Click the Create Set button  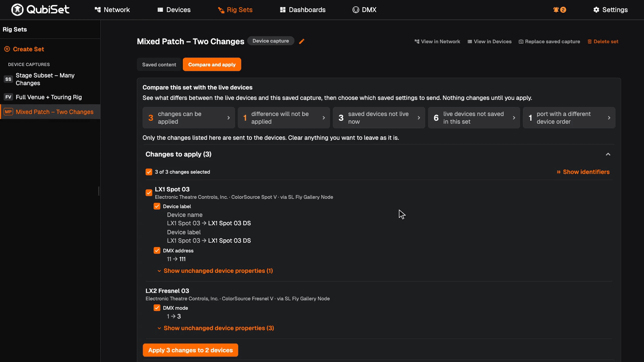(x=24, y=49)
